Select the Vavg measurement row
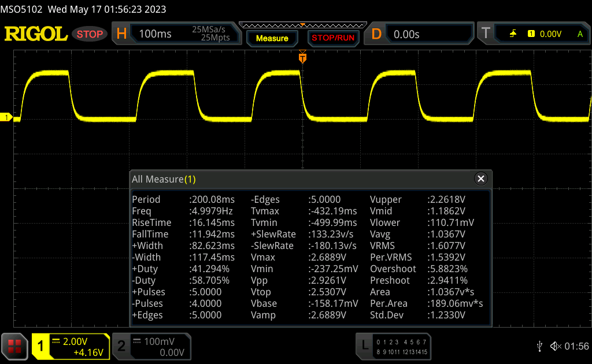 [417, 234]
